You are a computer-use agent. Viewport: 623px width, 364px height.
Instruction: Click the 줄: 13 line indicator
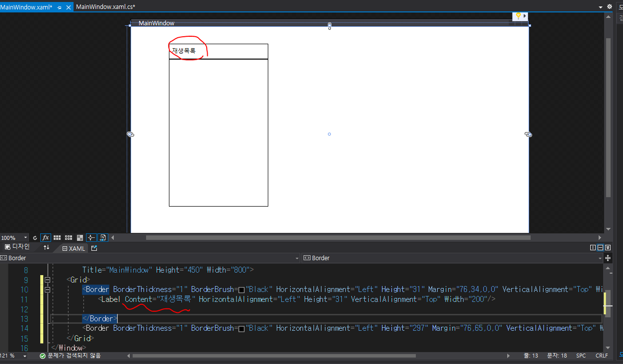[x=531, y=356]
